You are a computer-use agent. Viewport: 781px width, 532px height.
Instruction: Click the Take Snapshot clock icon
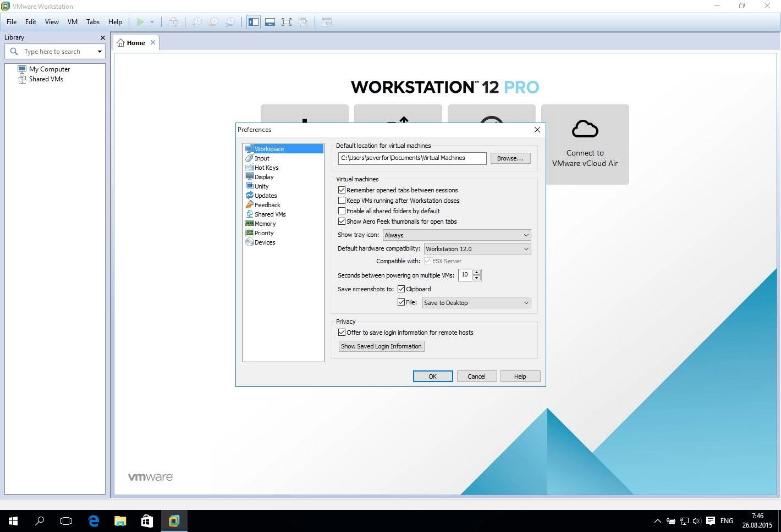197,22
